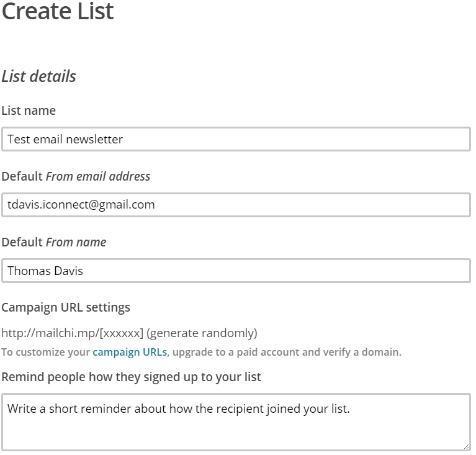Click the Default From name input
This screenshot has width=476, height=455.
click(x=236, y=271)
